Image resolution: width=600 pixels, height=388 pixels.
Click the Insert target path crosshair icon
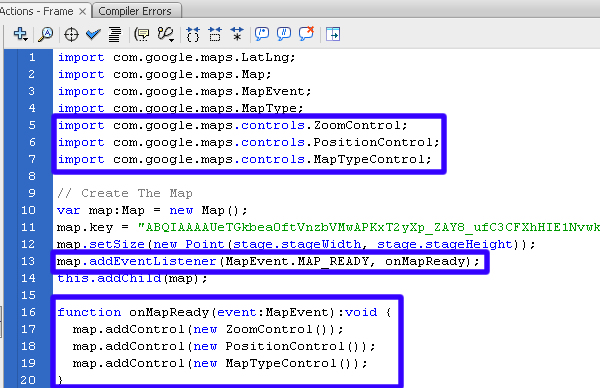coord(71,34)
